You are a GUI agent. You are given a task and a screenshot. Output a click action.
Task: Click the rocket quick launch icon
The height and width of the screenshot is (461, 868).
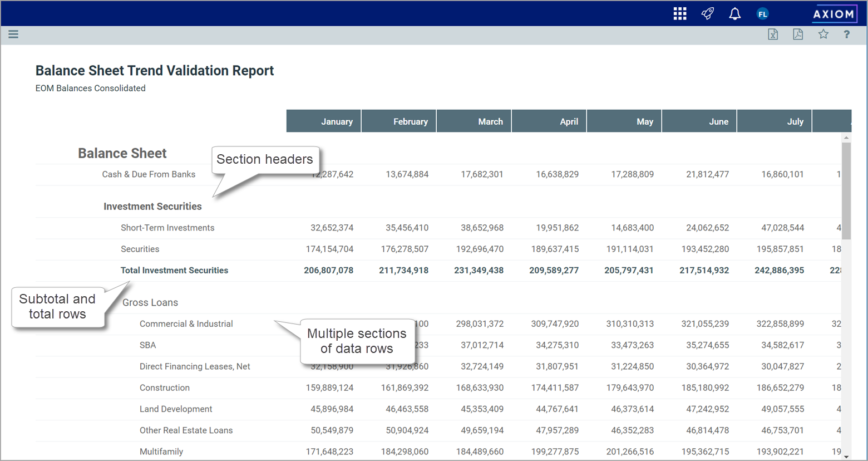707,14
